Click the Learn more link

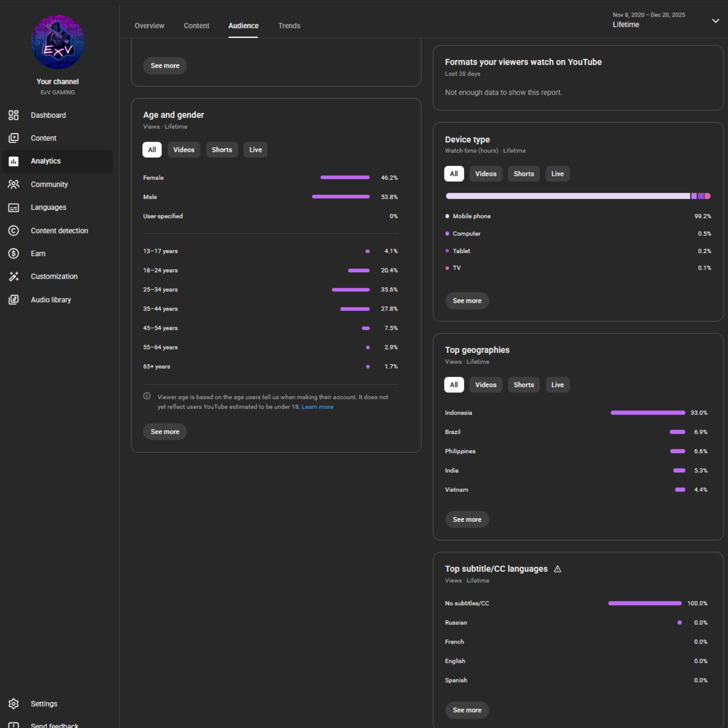point(317,407)
